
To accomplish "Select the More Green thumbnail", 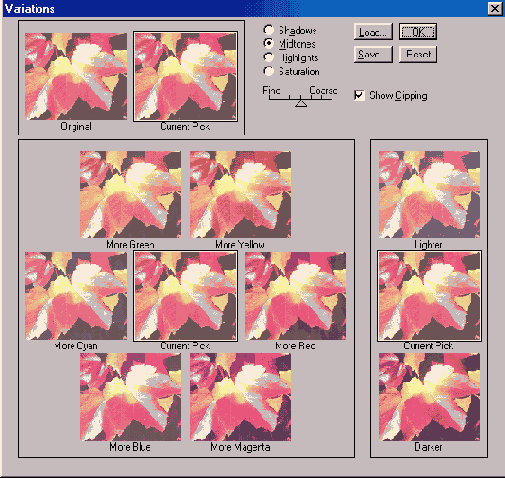I will (x=130, y=194).
